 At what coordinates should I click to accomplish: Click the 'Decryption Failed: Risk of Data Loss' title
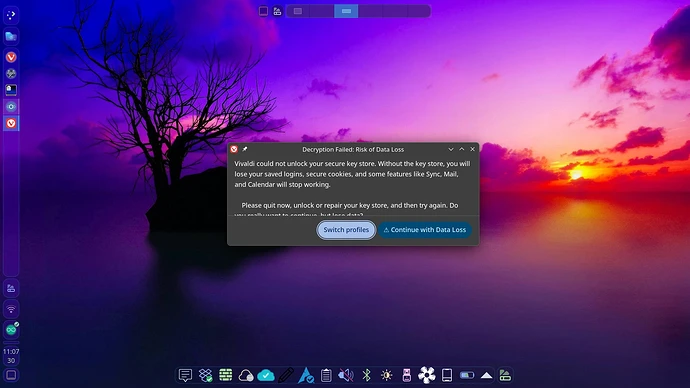pyautogui.click(x=353, y=150)
